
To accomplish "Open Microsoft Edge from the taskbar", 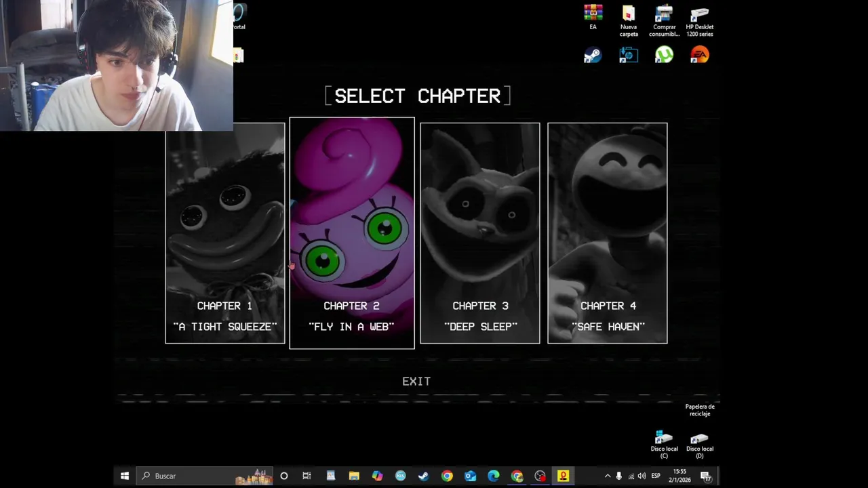I will click(x=493, y=476).
